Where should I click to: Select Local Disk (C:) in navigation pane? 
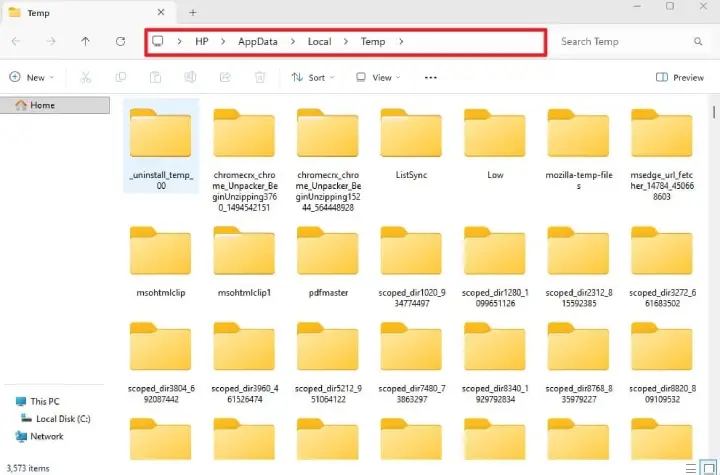(x=56, y=418)
